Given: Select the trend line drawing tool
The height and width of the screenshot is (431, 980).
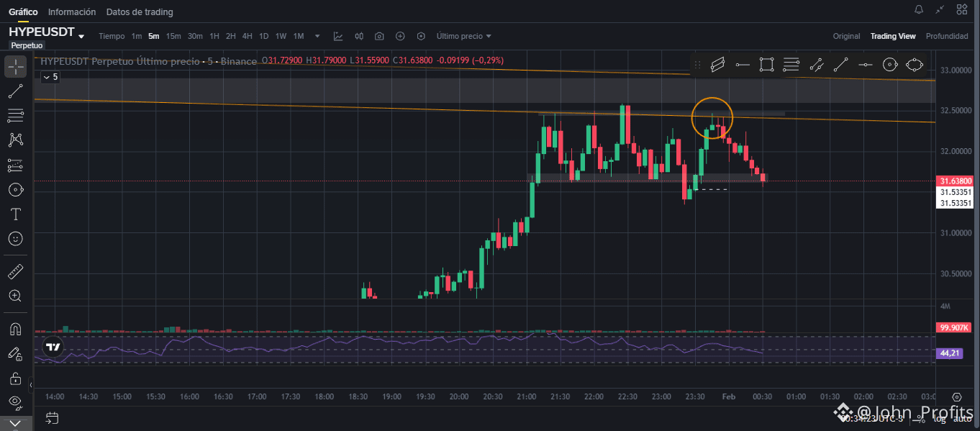Looking at the screenshot, I should [16, 91].
